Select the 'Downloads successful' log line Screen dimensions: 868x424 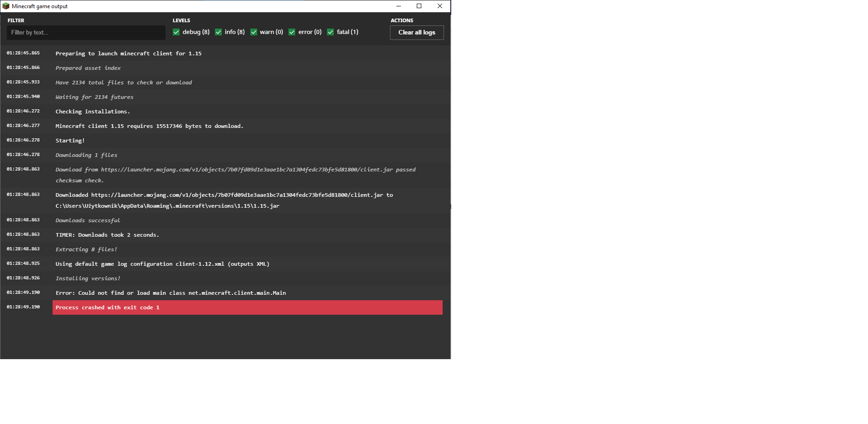[x=88, y=220]
